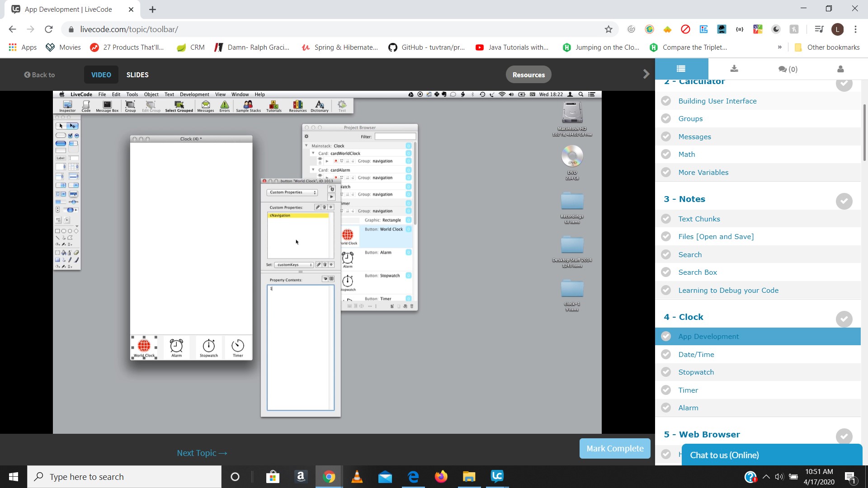Image resolution: width=868 pixels, height=488 pixels.
Task: Open VLC media player from taskbar
Action: [357, 476]
